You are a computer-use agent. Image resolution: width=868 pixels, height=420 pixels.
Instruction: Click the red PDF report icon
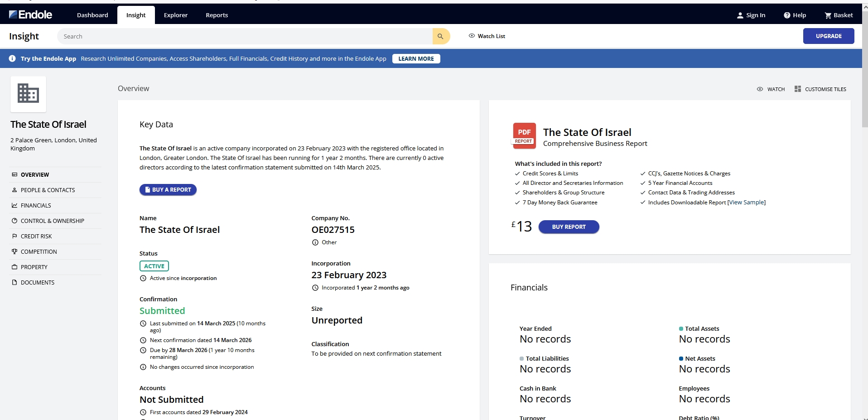click(524, 135)
